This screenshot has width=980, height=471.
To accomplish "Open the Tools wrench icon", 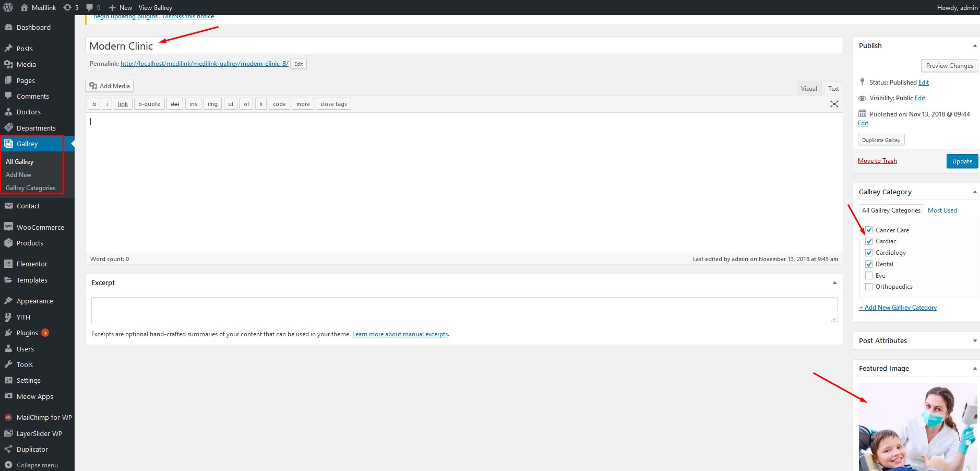I will coord(8,364).
